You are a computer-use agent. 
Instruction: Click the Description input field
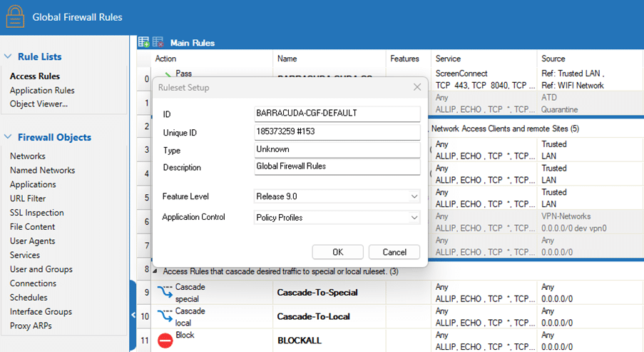pyautogui.click(x=337, y=166)
